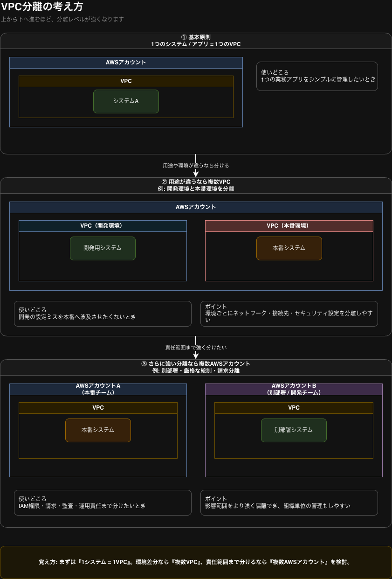392x579 pixels.
Task: Select the VPC（開発環境）header bar
Action: [x=103, y=225]
